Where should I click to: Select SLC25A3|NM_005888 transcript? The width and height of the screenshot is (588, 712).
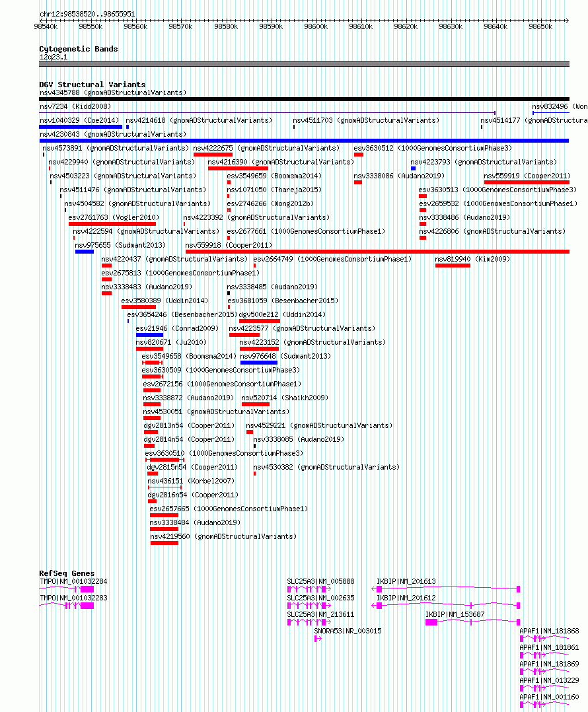[x=320, y=582]
